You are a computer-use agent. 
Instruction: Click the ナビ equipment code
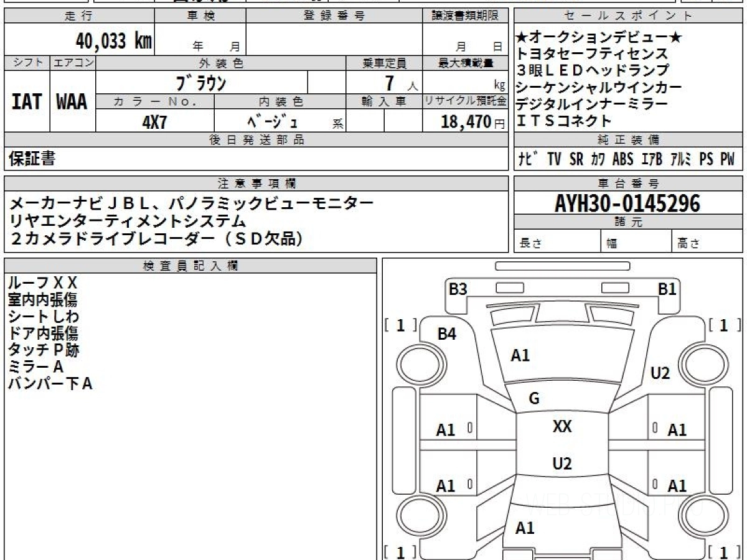(x=529, y=159)
